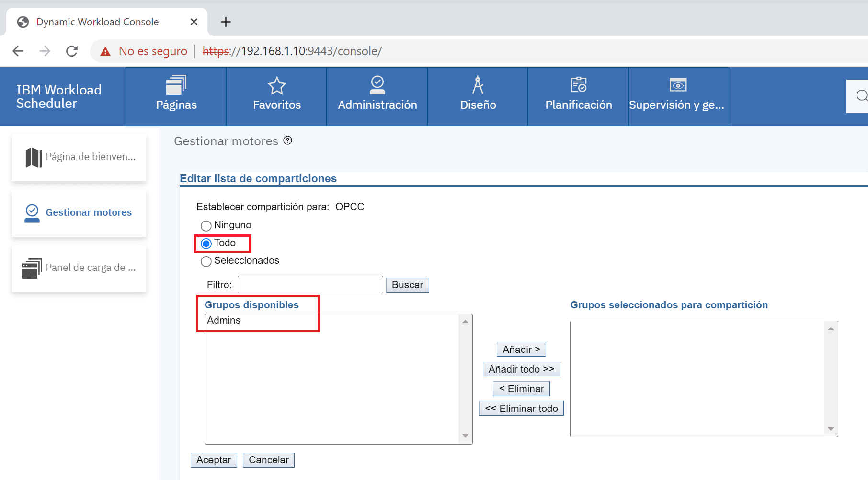Click the Cancelar button
The image size is (868, 480).
coord(269,460)
